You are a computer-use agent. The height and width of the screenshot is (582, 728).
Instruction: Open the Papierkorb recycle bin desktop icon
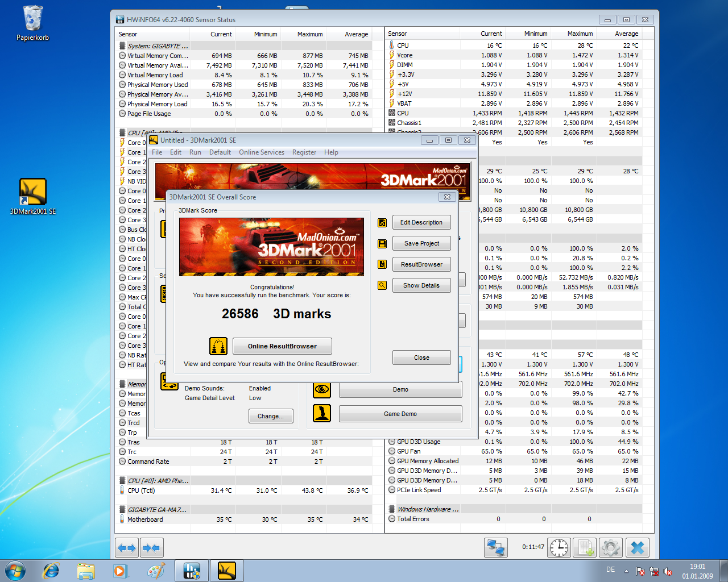point(33,24)
